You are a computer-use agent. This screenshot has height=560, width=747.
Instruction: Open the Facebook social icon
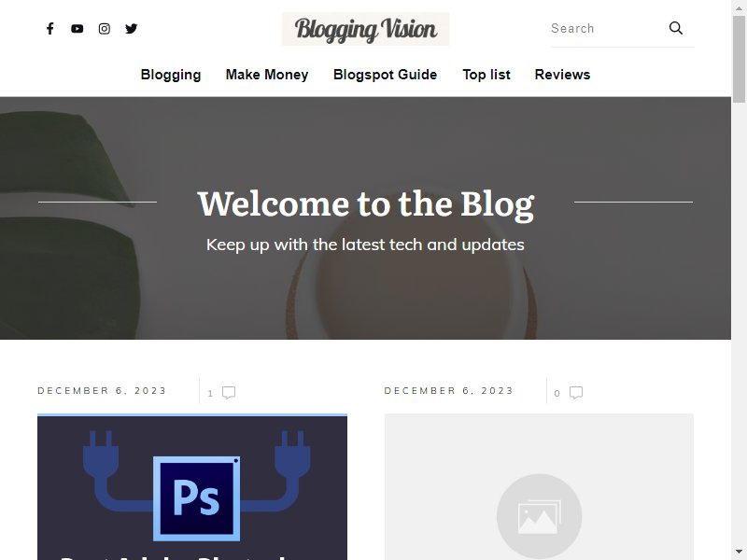pyautogui.click(x=50, y=29)
